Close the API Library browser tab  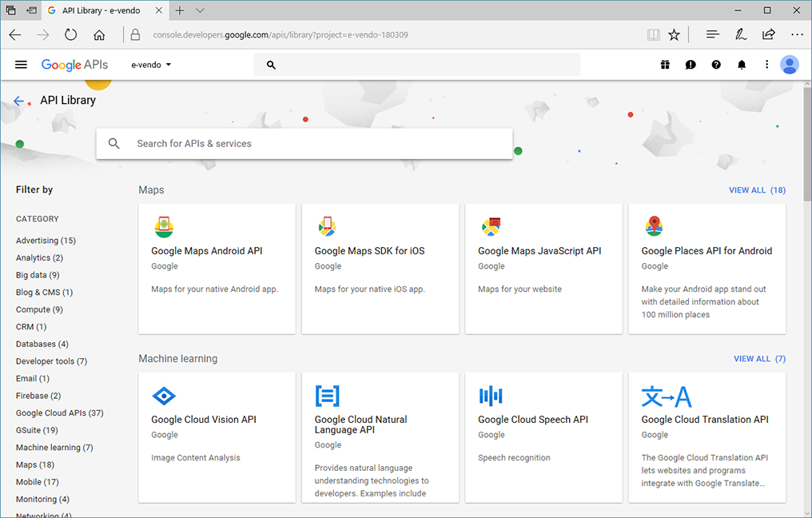[x=159, y=10]
